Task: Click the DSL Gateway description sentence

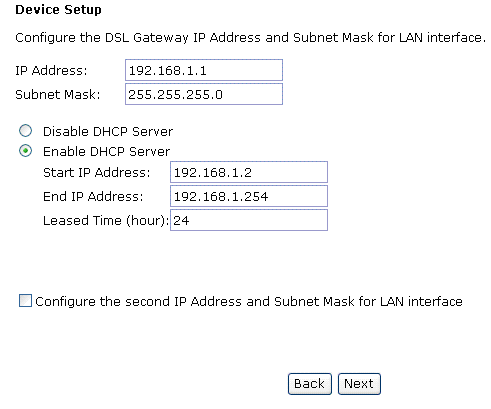Action: 251,37
